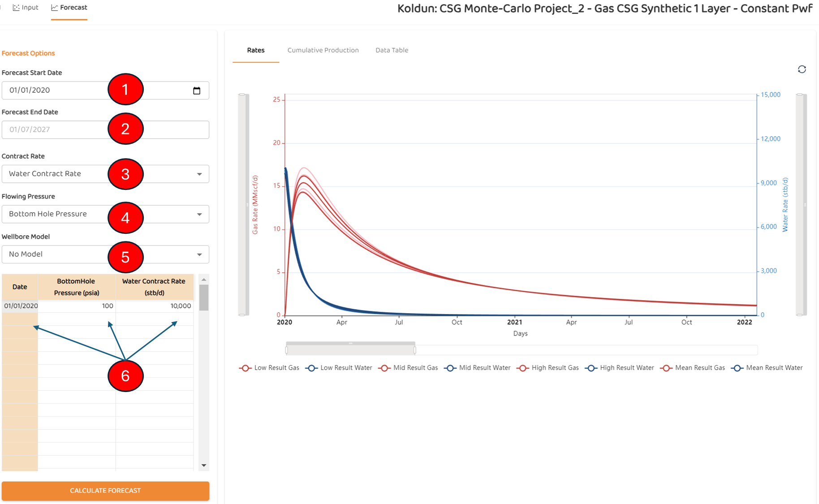Image resolution: width=819 pixels, height=504 pixels.
Task: Toggle Mid Result Water legend entry
Action: (478, 368)
